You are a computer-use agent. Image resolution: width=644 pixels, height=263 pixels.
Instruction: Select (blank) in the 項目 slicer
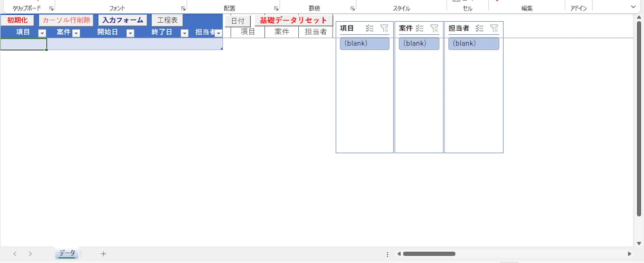tap(365, 44)
